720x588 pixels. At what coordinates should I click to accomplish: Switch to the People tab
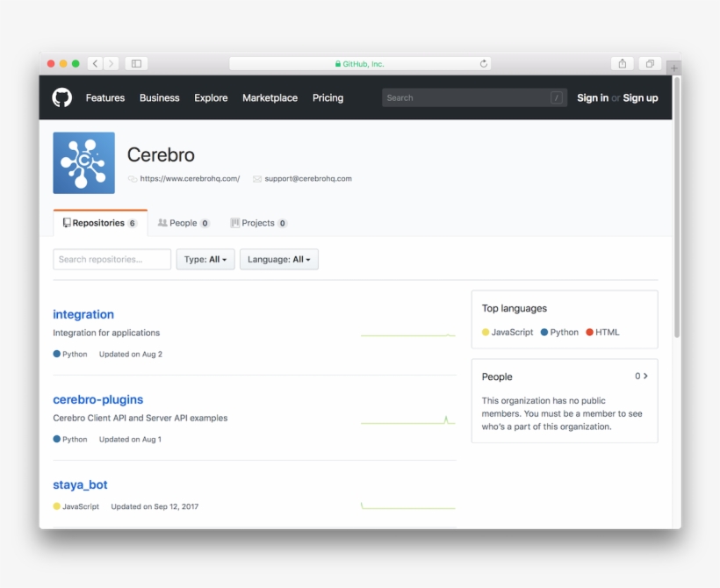(x=184, y=223)
